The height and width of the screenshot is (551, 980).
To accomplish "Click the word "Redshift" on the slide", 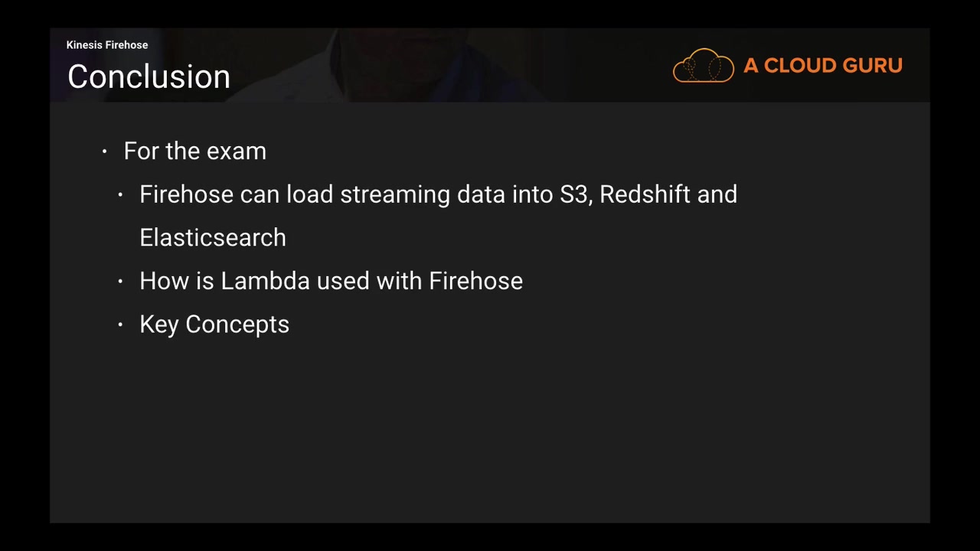I will (x=645, y=194).
